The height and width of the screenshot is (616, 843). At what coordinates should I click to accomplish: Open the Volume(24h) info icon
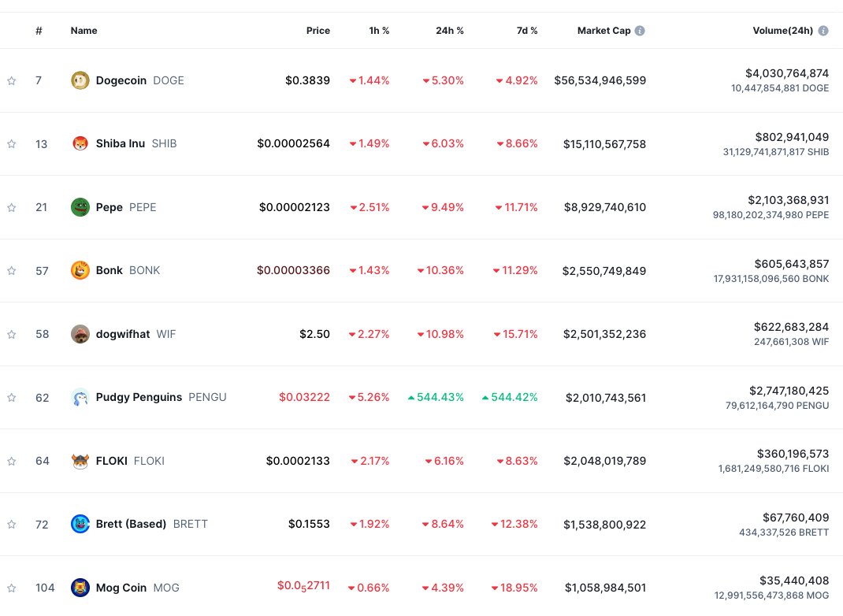[823, 31]
